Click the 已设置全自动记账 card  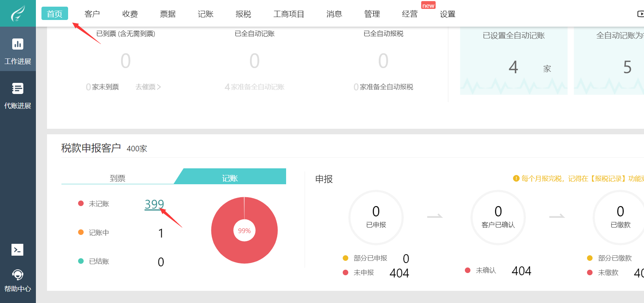[x=514, y=61]
